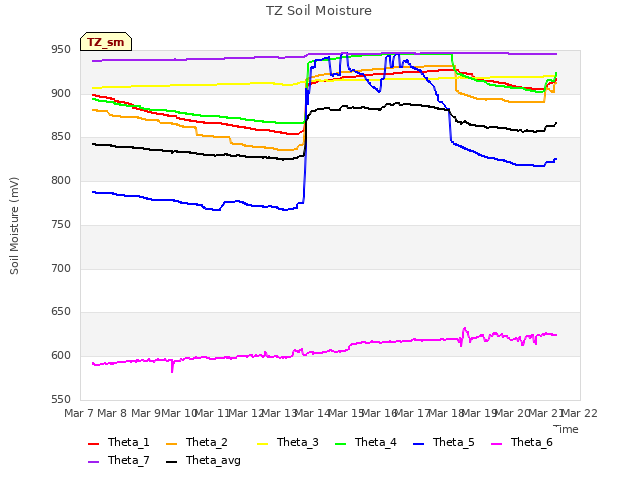Click the Theta_6 spike near Mar 18
Image resolution: width=640 pixels, height=480 pixels.
pos(464,329)
